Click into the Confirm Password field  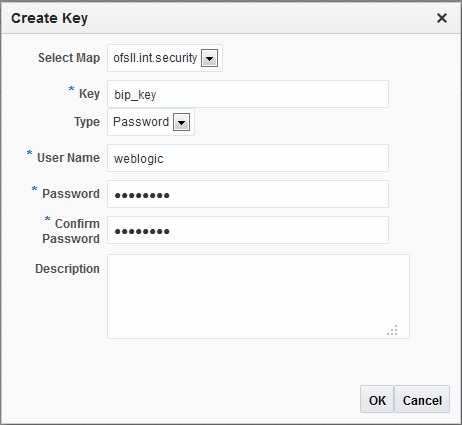248,230
